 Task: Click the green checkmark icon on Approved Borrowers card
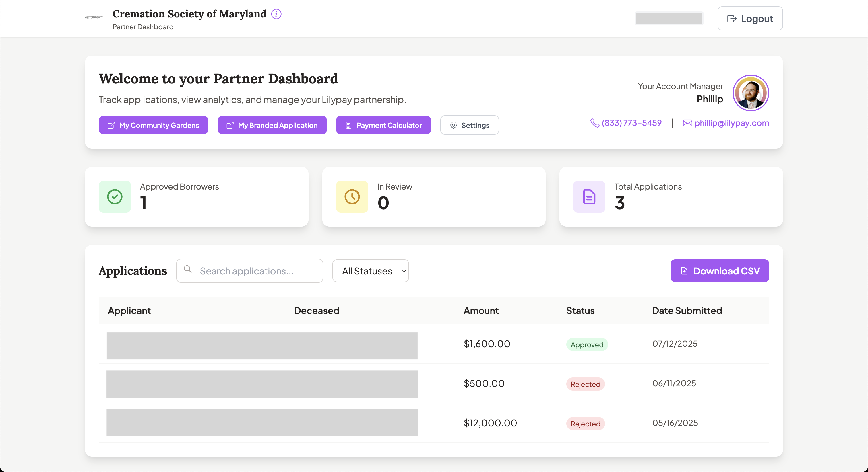[114, 197]
